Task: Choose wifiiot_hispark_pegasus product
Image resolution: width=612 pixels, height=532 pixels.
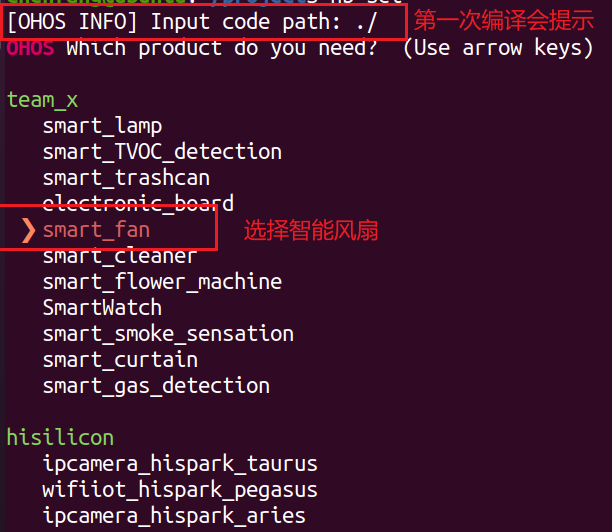Action: coord(180,490)
